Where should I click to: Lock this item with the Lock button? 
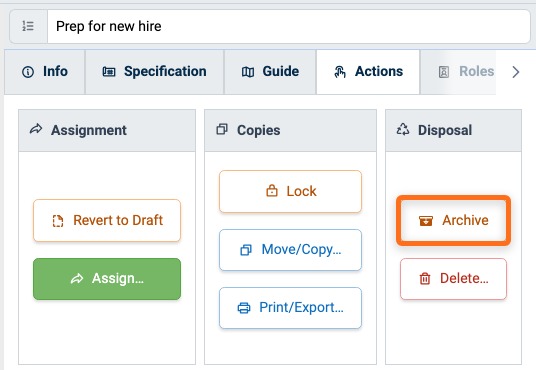(x=290, y=191)
